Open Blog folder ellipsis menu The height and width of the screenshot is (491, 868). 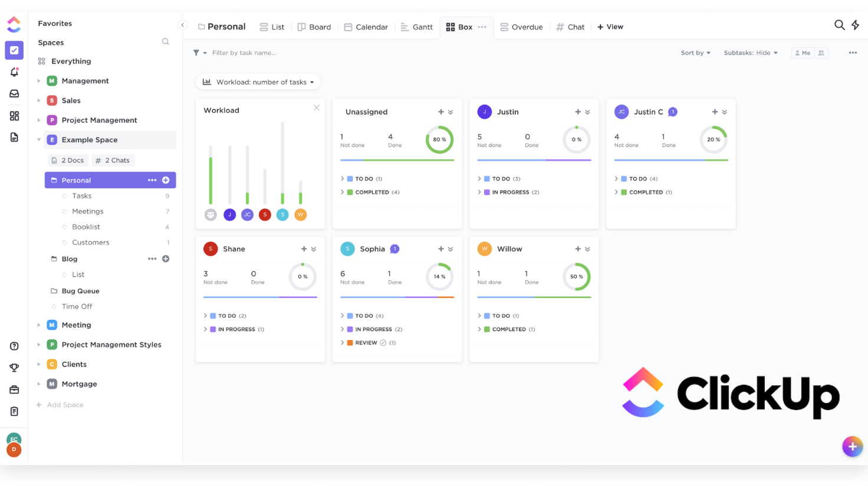pos(152,258)
